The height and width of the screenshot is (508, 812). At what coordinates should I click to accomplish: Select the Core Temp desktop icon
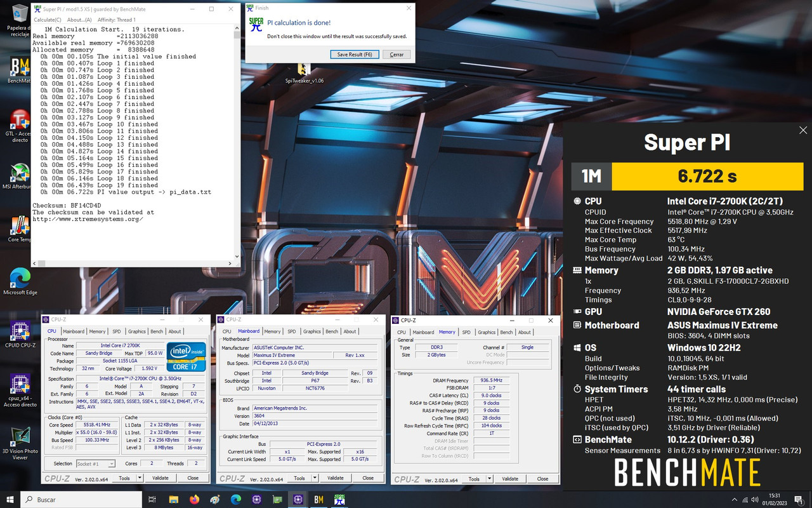[x=20, y=229]
